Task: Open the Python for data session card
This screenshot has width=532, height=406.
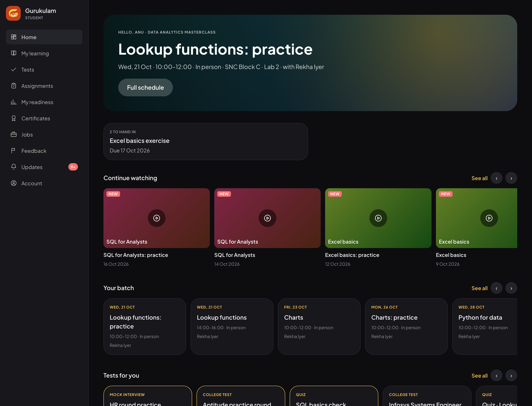Action: point(485,326)
